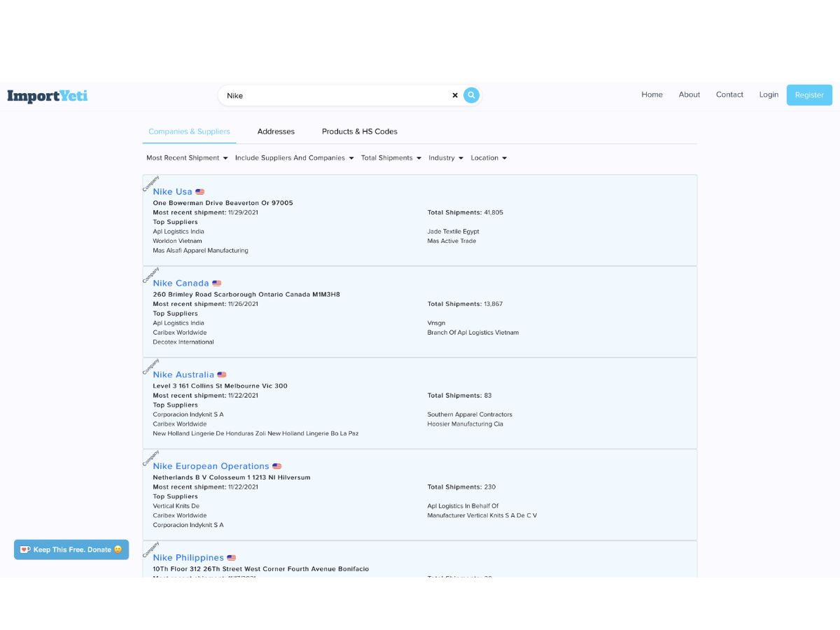Click Level 3 161 Collins St address
Viewport: 840px width, 630px height.
click(220, 386)
